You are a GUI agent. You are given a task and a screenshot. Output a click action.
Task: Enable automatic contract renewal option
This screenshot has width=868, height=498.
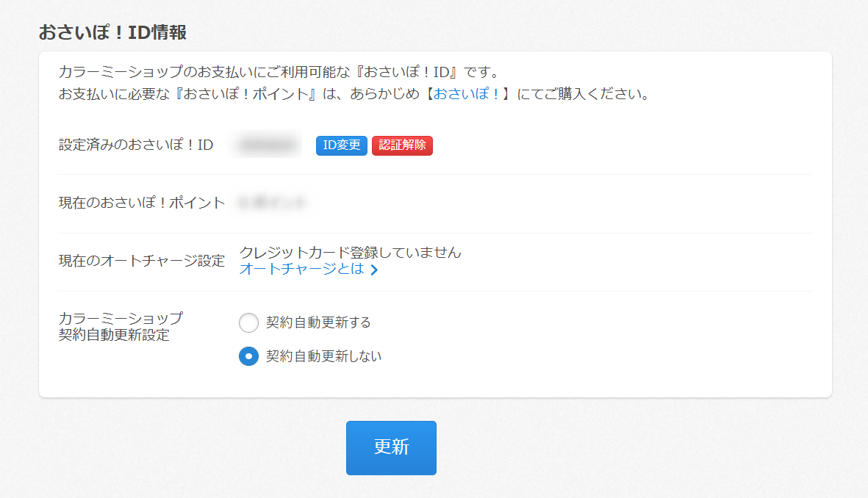click(248, 322)
